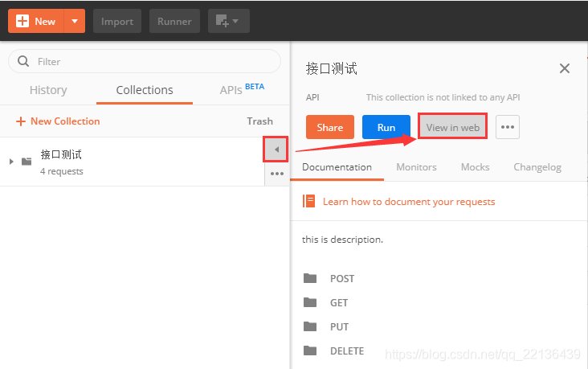
Task: Open the New button dropdown arrow
Action: pyautogui.click(x=75, y=21)
